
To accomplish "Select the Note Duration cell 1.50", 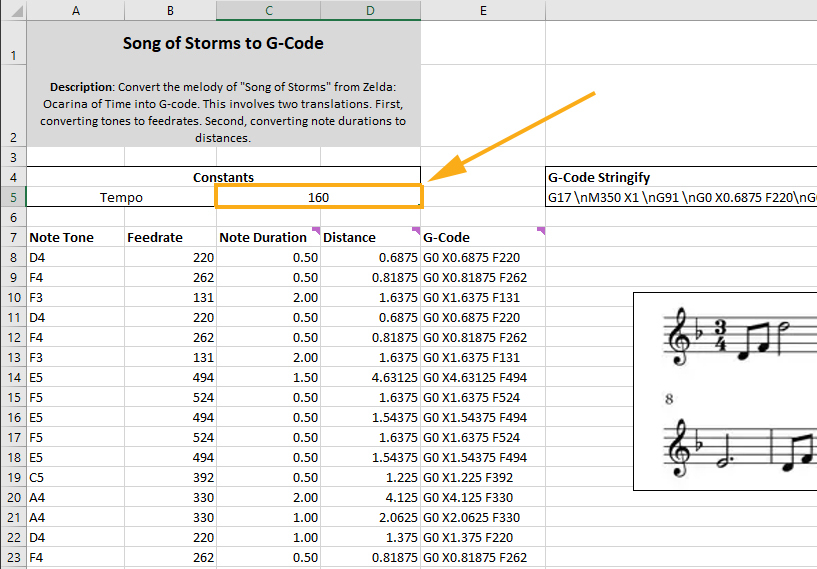I will click(x=268, y=377).
